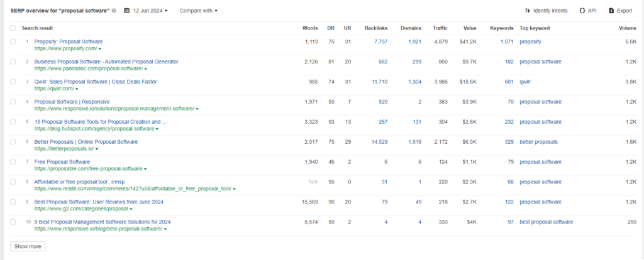This screenshot has height=260, width=644.
Task: Check the box for Qwilr result
Action: click(x=13, y=82)
